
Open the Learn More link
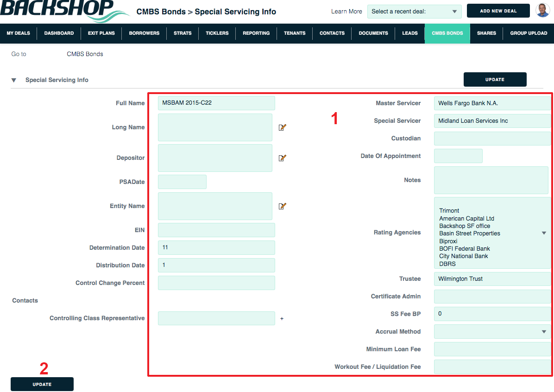346,11
